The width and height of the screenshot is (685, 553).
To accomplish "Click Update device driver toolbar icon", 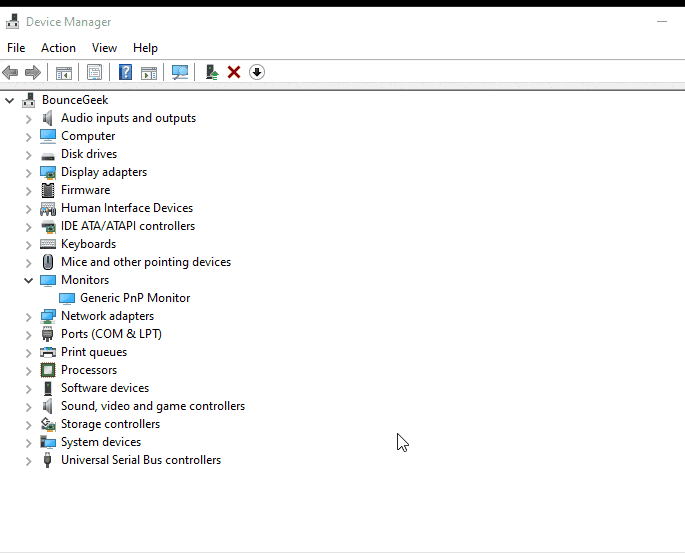I will click(x=212, y=72).
